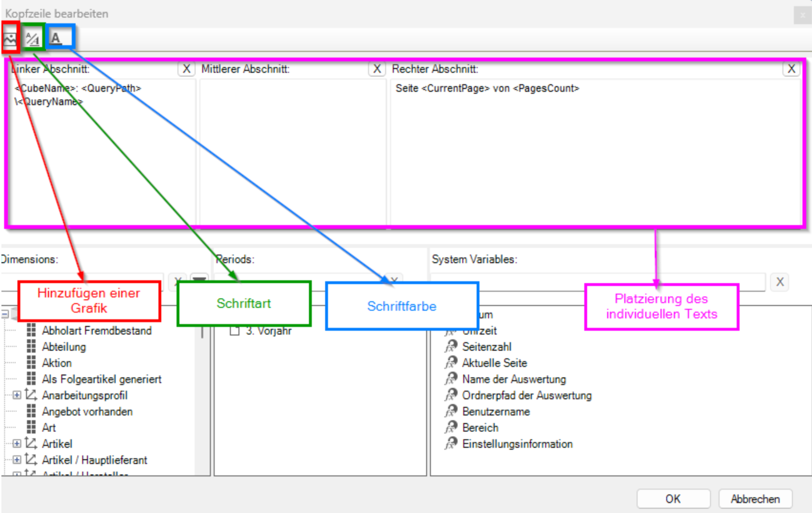Expand the node labeled only Artikel
812x513 pixels.
point(17,443)
